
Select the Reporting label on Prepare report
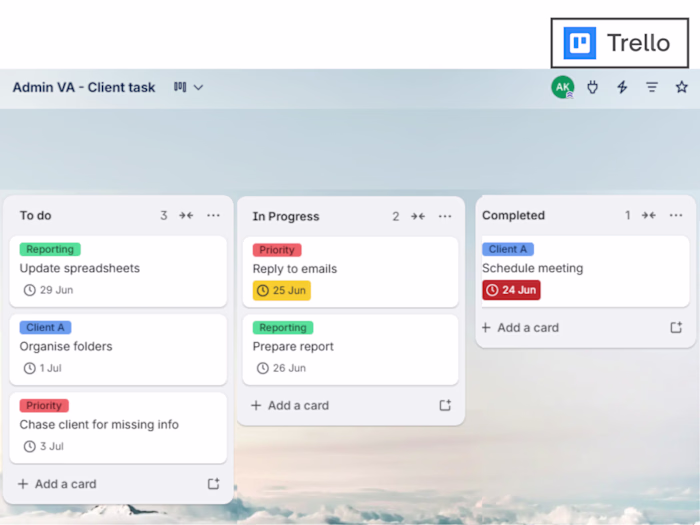click(x=283, y=328)
